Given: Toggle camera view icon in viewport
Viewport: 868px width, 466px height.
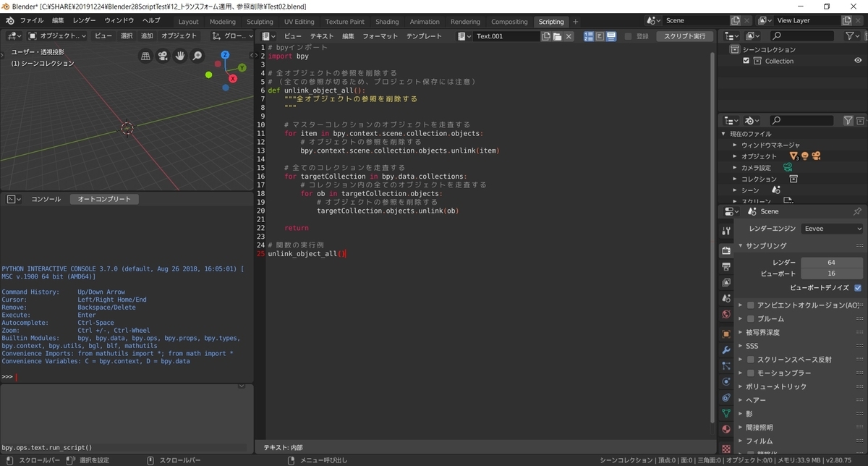Looking at the screenshot, I should tap(163, 56).
